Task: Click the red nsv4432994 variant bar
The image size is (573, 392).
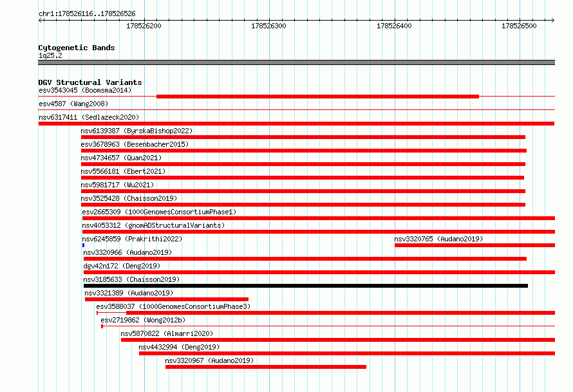Action: 347,353
